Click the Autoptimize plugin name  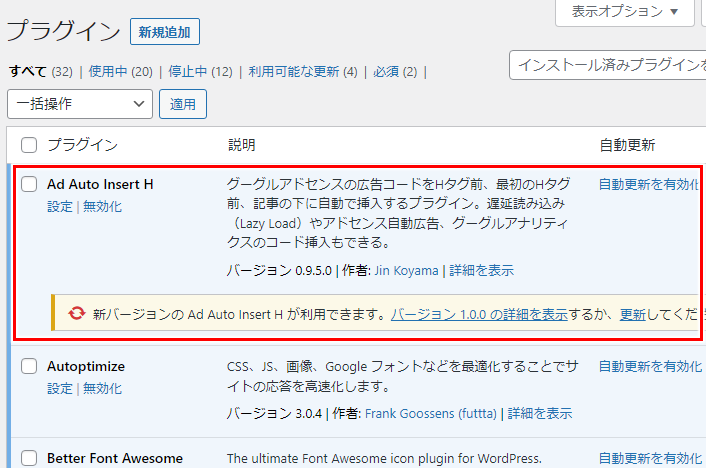tap(86, 367)
